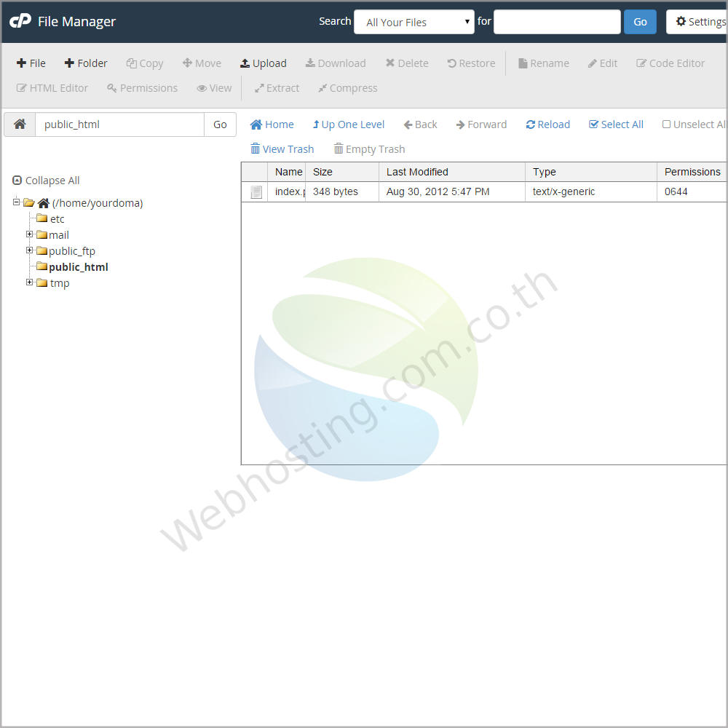Expand the mail folder node

click(29, 234)
